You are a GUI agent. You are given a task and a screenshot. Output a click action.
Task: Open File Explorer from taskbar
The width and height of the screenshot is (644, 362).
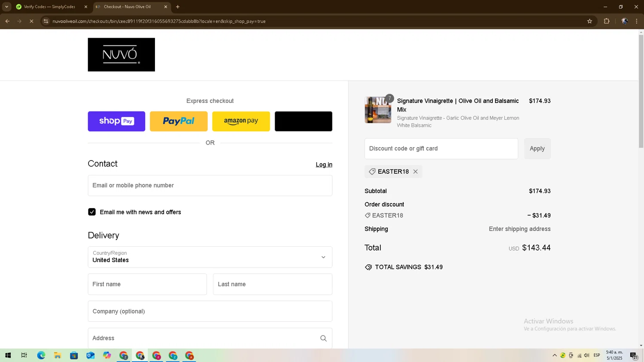(57, 355)
